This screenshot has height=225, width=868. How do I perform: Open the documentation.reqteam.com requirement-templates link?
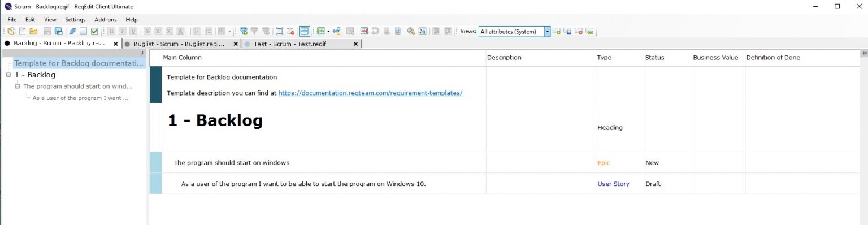[370, 93]
